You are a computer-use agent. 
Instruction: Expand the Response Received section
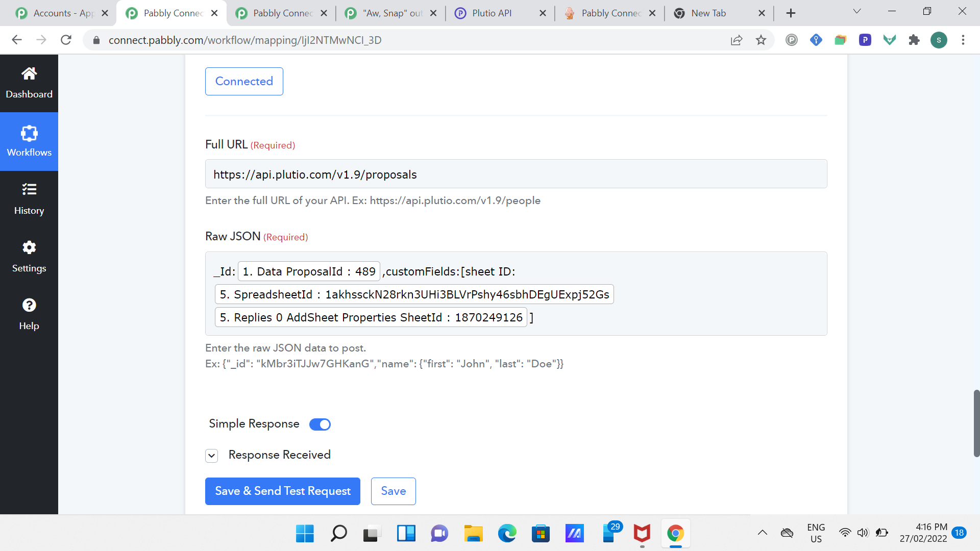[212, 456]
